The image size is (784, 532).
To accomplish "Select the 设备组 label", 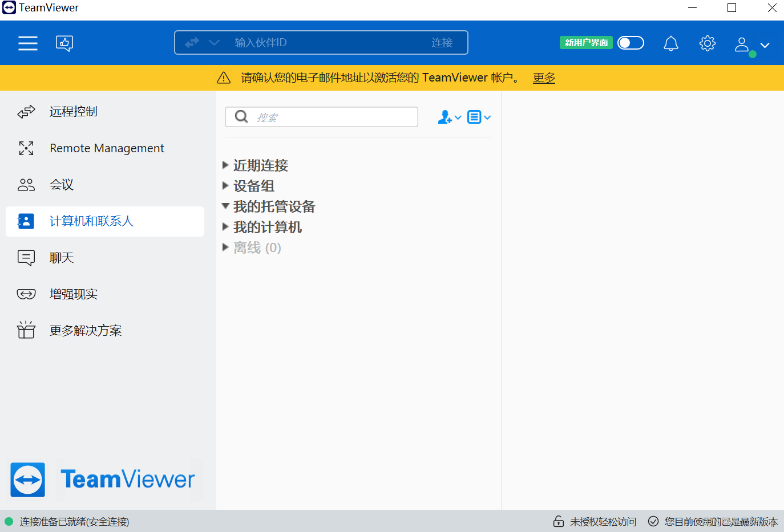I will 254,186.
